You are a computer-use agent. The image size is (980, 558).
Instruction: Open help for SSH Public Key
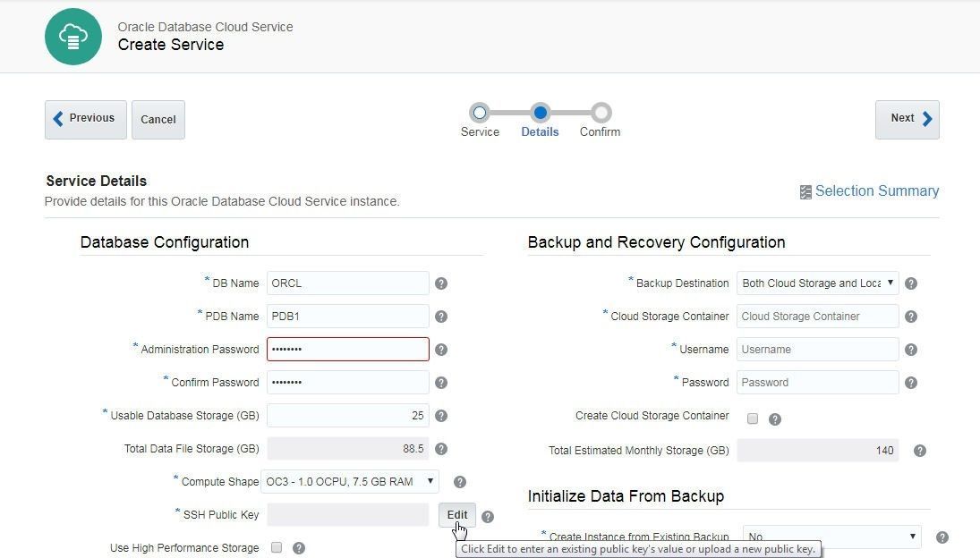pyautogui.click(x=488, y=517)
